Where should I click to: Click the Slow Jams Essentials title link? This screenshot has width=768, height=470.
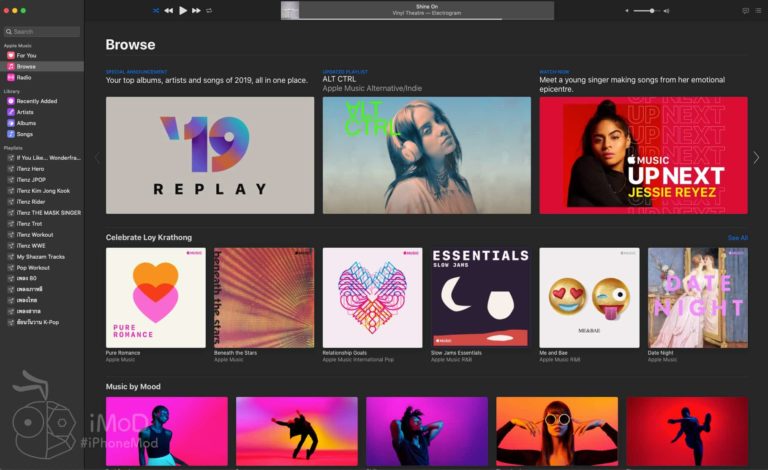point(456,352)
